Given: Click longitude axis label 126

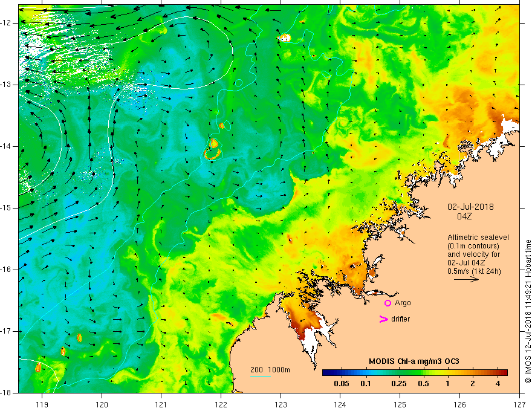Looking at the screenshot, I should pyautogui.click(x=459, y=404).
